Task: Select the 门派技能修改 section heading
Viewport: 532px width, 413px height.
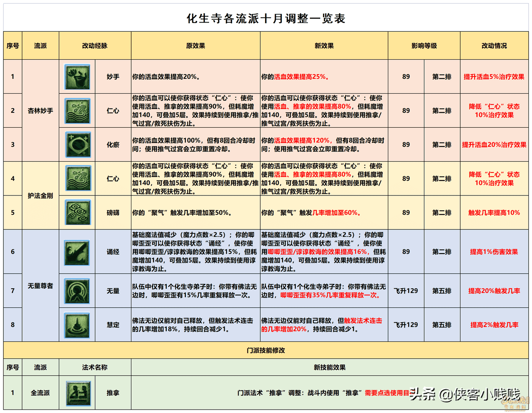Action: click(266, 350)
